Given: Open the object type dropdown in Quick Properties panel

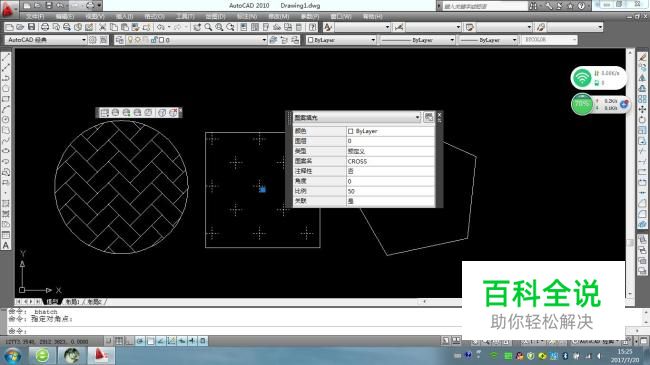Looking at the screenshot, I should [357, 117].
